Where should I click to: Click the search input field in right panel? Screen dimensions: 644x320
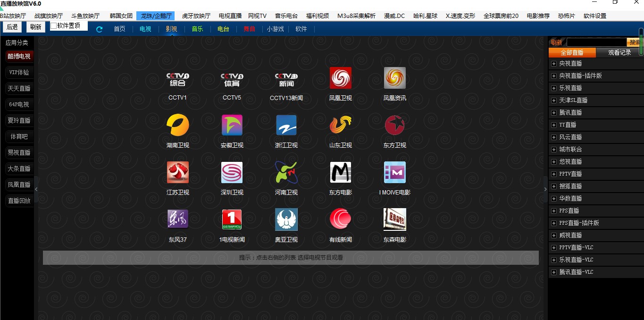596,42
